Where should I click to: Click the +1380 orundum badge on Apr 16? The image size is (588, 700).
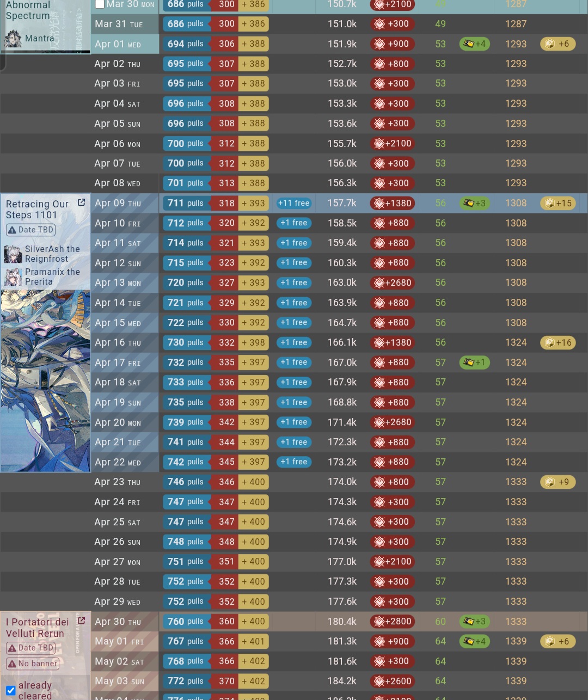click(393, 342)
